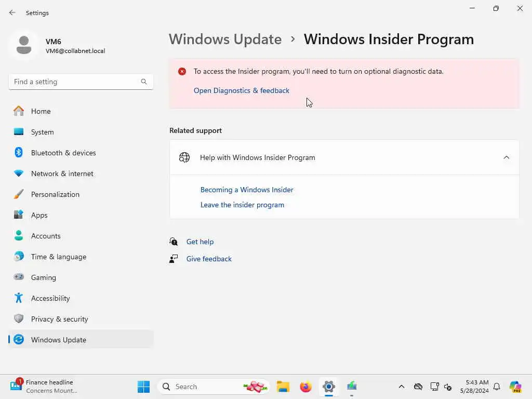
Task: Click the Find a setting search box
Action: pos(81,82)
